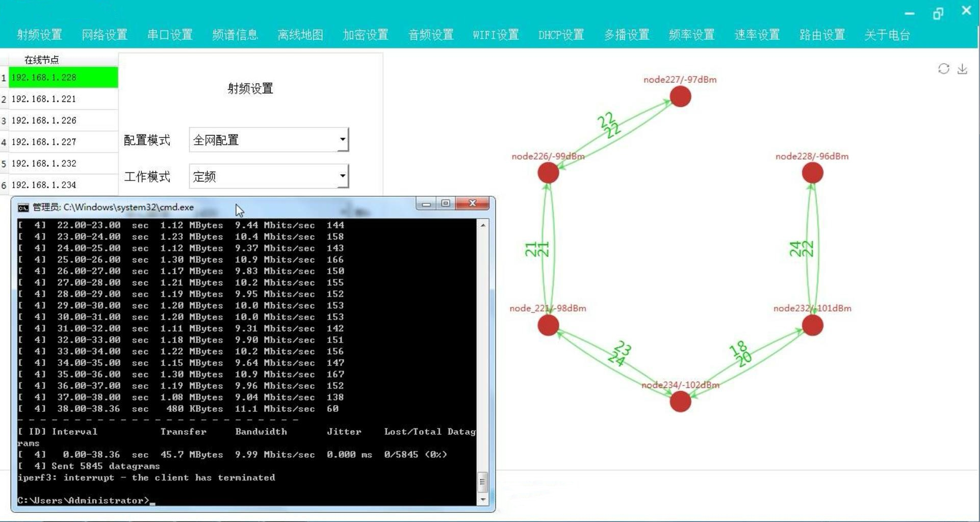Switch to 串口设置 tab

(170, 35)
